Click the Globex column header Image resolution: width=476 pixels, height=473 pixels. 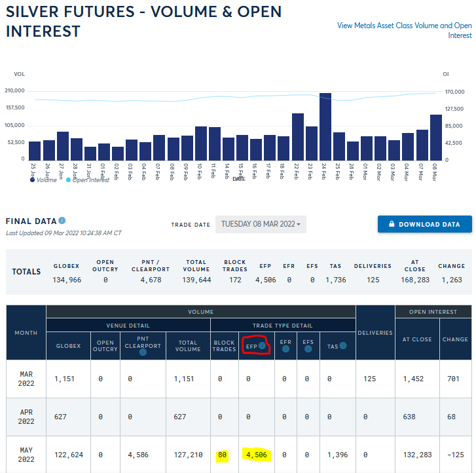pyautogui.click(x=68, y=346)
